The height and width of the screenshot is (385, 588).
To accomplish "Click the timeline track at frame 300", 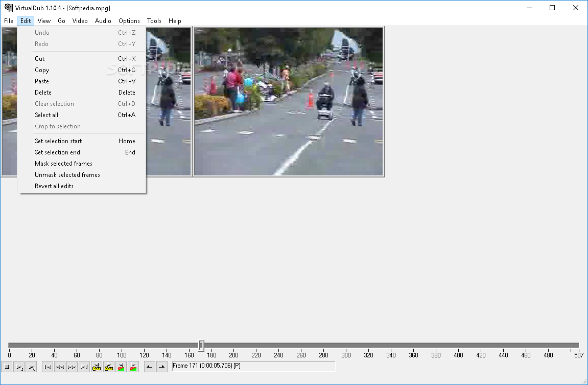I will click(x=346, y=345).
